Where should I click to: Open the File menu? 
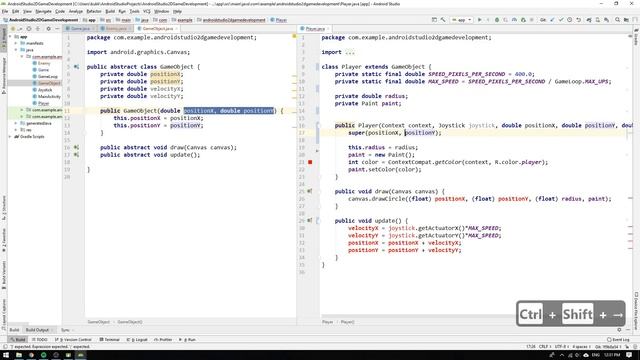coord(5,11)
